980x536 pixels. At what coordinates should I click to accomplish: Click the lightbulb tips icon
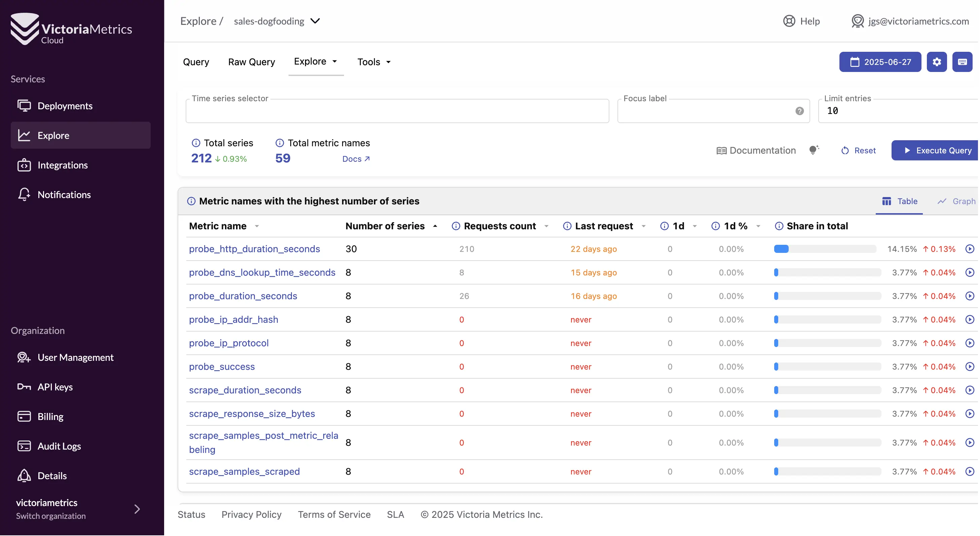(814, 150)
